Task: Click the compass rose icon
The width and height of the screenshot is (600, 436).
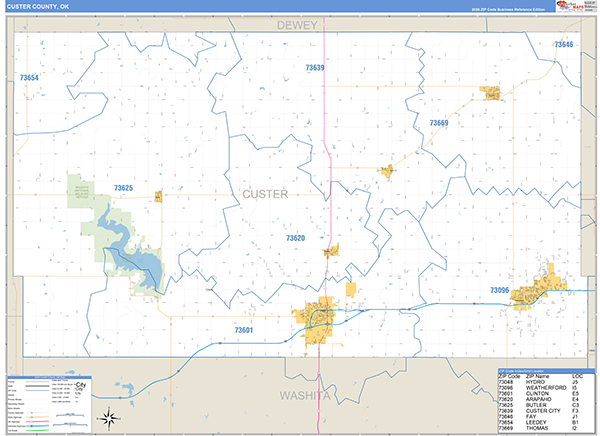Action: point(109,418)
